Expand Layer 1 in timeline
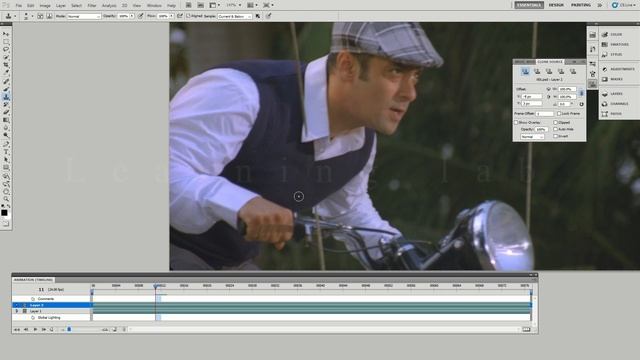 click(x=17, y=311)
